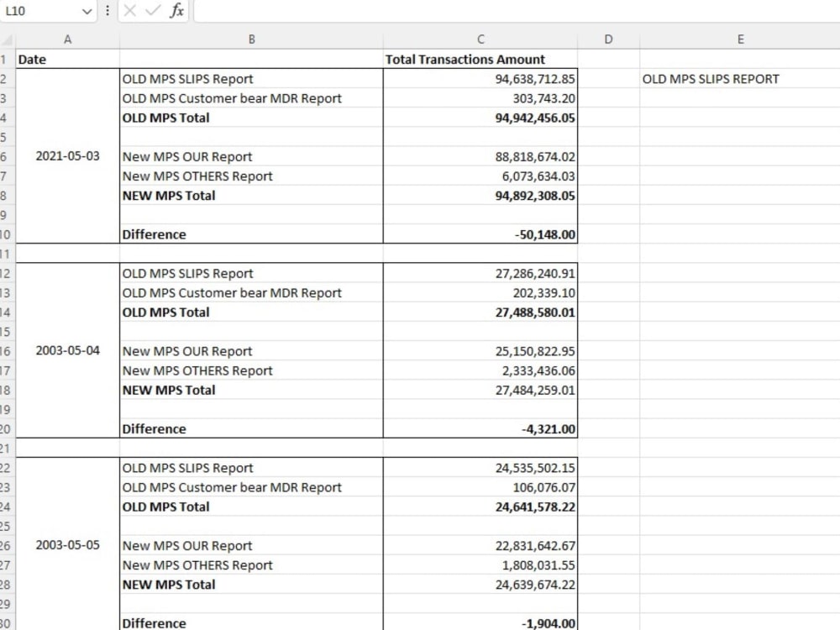The width and height of the screenshot is (840, 630).
Task: Select OLD MPS Total label in row 4
Action: pos(251,118)
